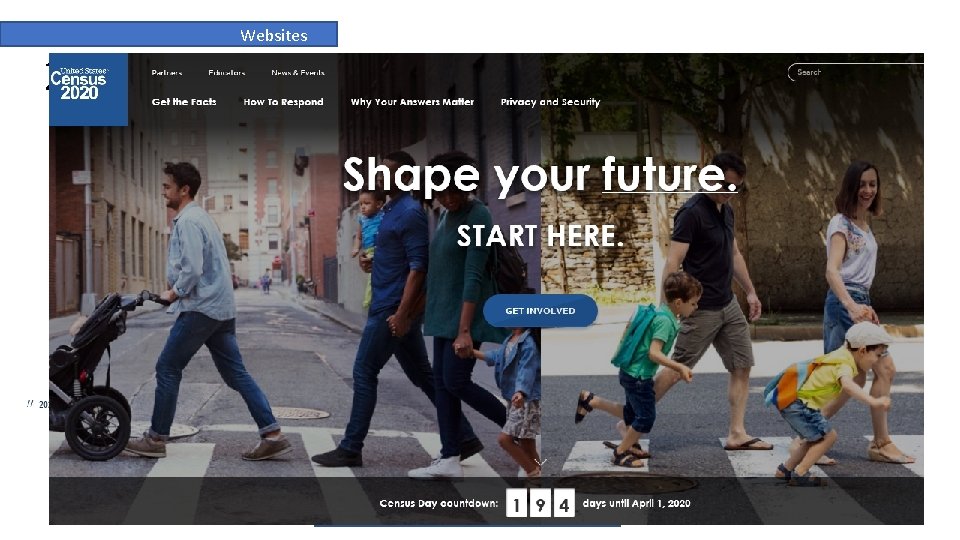
Task: Open the Partners link
Action: pyautogui.click(x=167, y=72)
